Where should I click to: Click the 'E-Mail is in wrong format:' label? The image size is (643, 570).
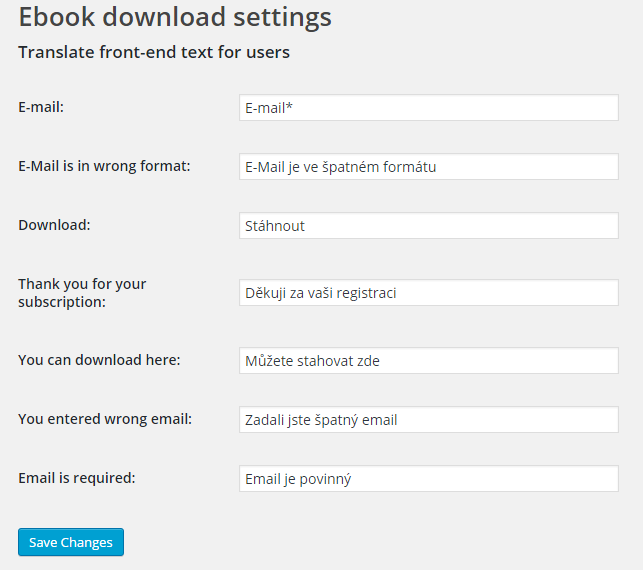coord(104,166)
